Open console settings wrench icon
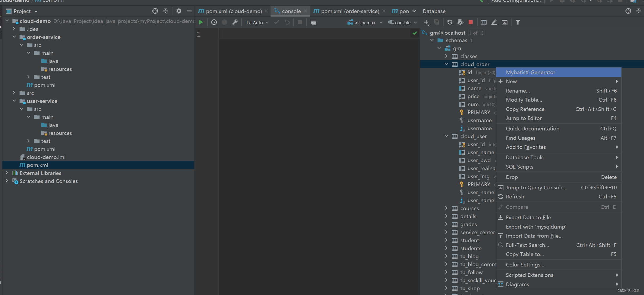644x295 pixels. tap(235, 22)
